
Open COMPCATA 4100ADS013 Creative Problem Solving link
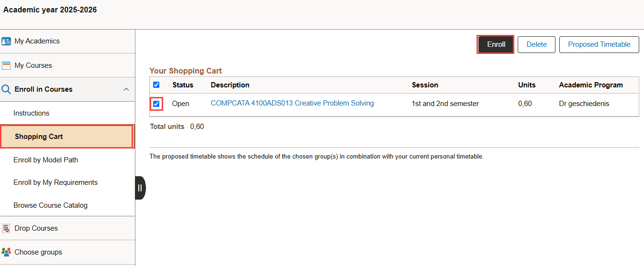click(292, 103)
